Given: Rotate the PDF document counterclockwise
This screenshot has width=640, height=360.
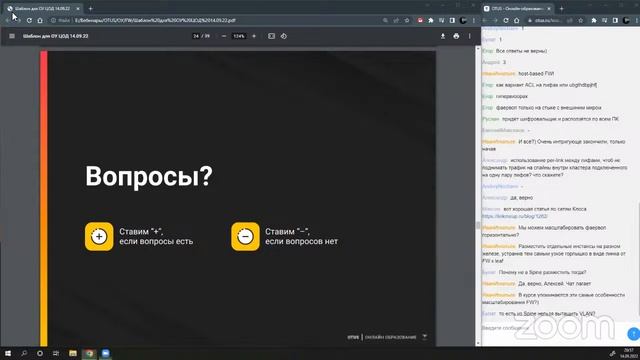Looking at the screenshot, I should point(284,36).
